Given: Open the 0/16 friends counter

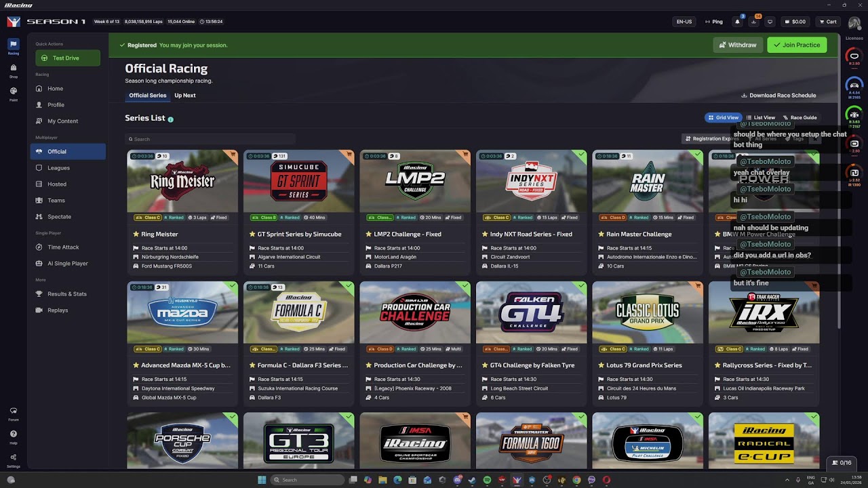Looking at the screenshot, I should tap(842, 463).
